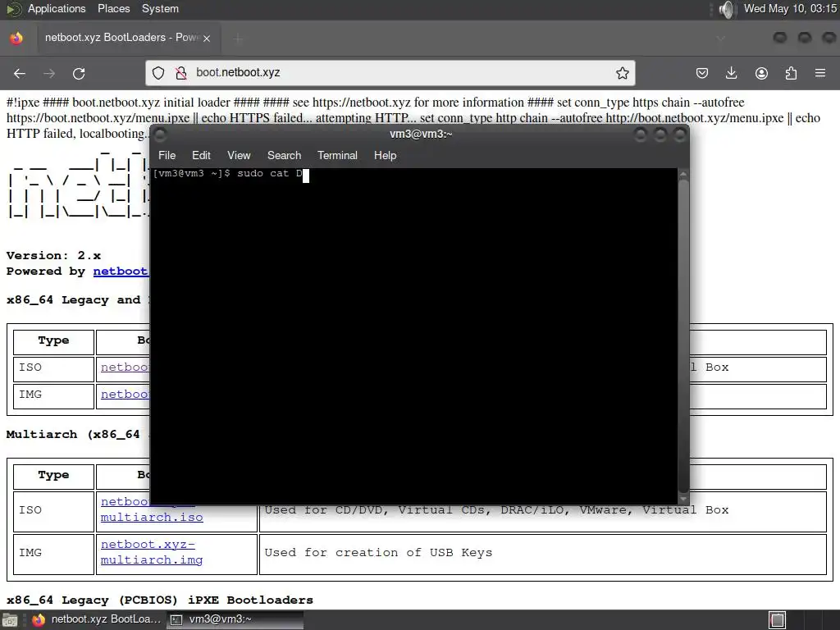Viewport: 840px width, 630px height.
Task: Show site security lock info
Action: click(x=181, y=73)
